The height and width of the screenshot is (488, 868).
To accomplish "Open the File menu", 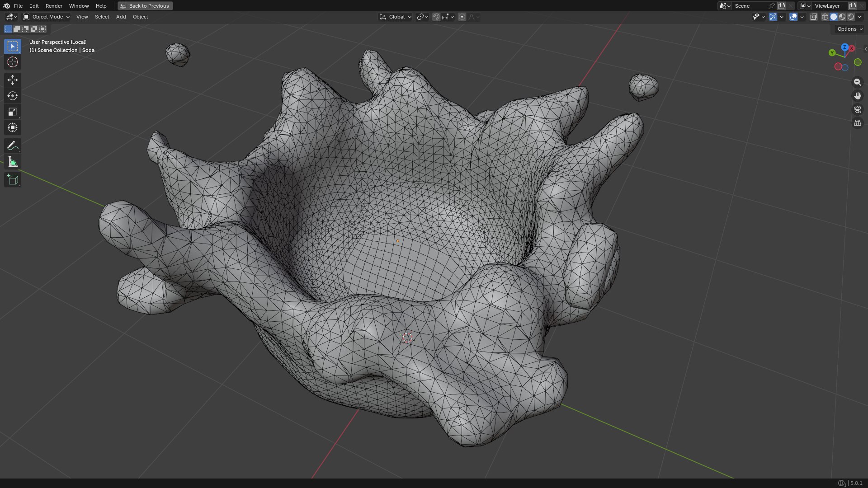I will coord(18,6).
